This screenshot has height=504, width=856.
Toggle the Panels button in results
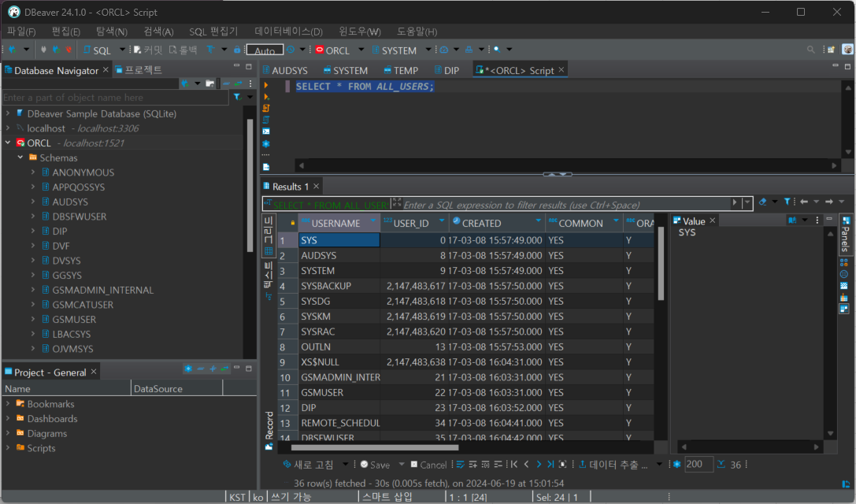(x=845, y=235)
